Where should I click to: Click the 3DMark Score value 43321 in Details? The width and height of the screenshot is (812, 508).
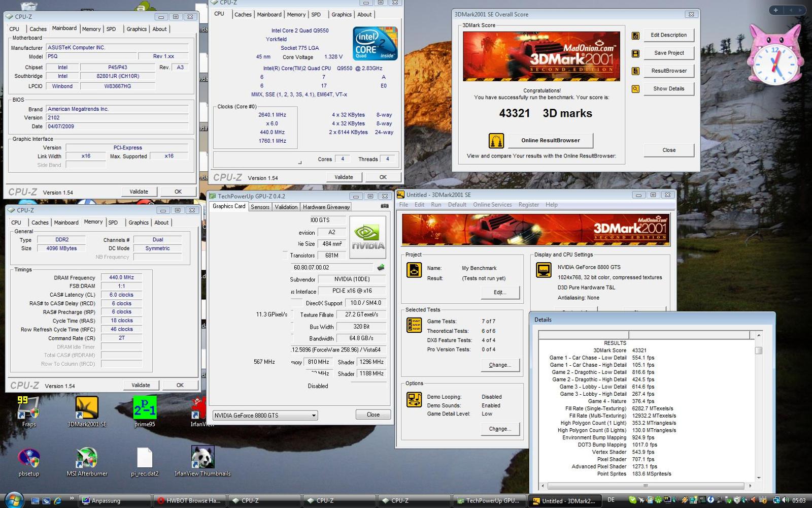tap(639, 351)
